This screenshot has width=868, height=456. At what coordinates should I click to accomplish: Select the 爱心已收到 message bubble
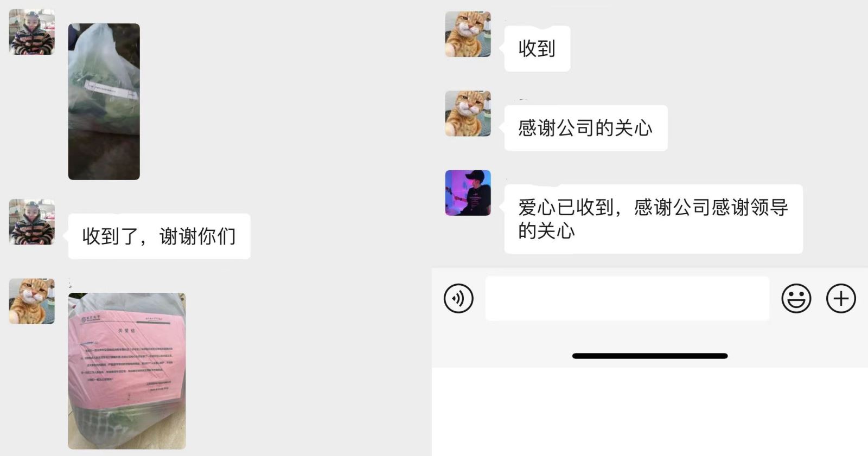(x=653, y=219)
